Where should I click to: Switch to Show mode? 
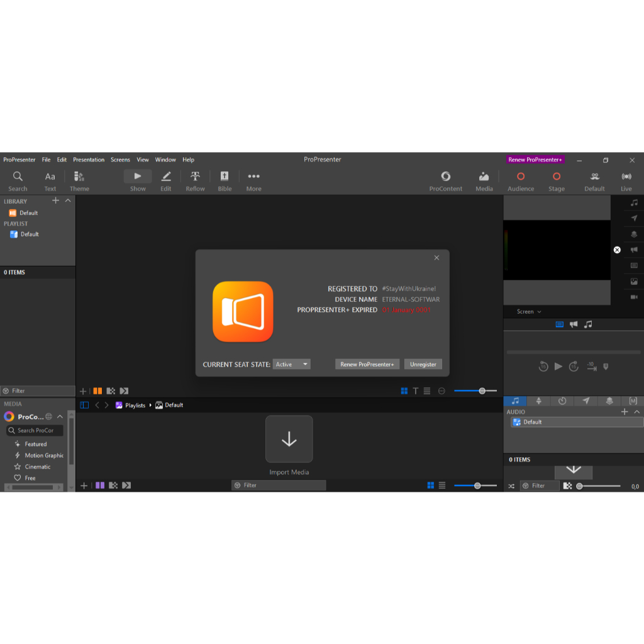[x=138, y=181]
